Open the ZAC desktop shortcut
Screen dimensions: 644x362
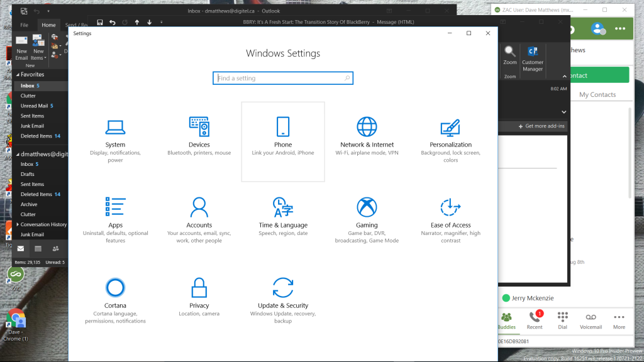point(16,279)
